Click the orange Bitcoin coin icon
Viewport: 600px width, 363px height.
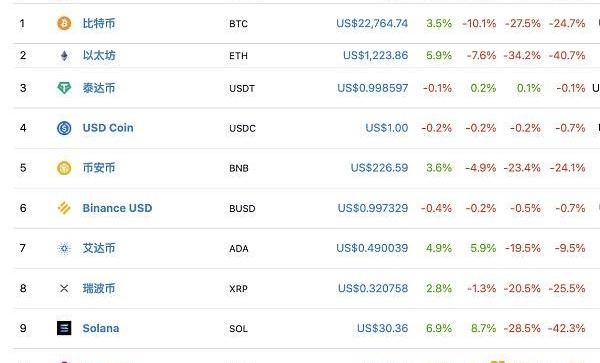pos(64,23)
